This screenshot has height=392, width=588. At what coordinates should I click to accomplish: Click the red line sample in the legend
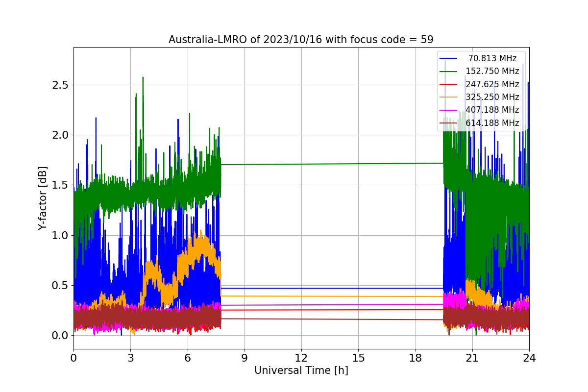point(449,84)
